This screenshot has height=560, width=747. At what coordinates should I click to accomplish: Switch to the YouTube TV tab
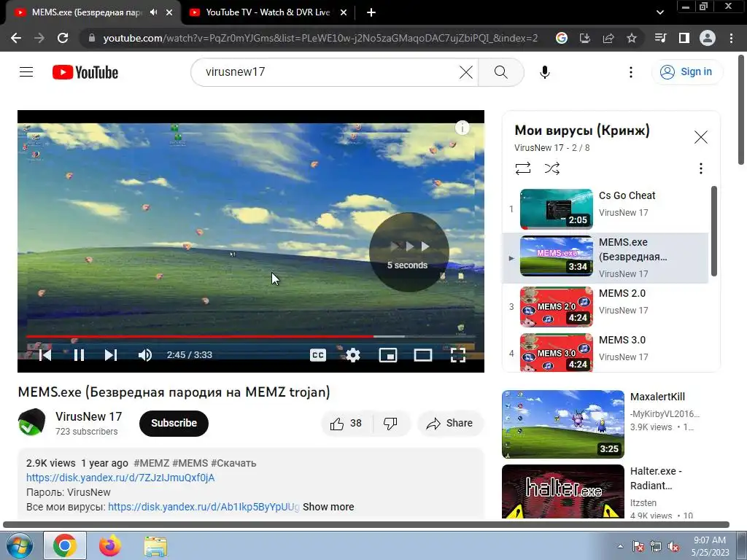268,12
